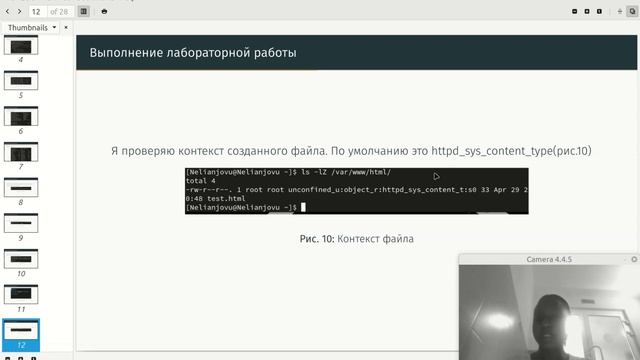The width and height of the screenshot is (640, 360).
Task: Click the caption 'Рис. 10: Контекст файла'
Action: pos(356,239)
